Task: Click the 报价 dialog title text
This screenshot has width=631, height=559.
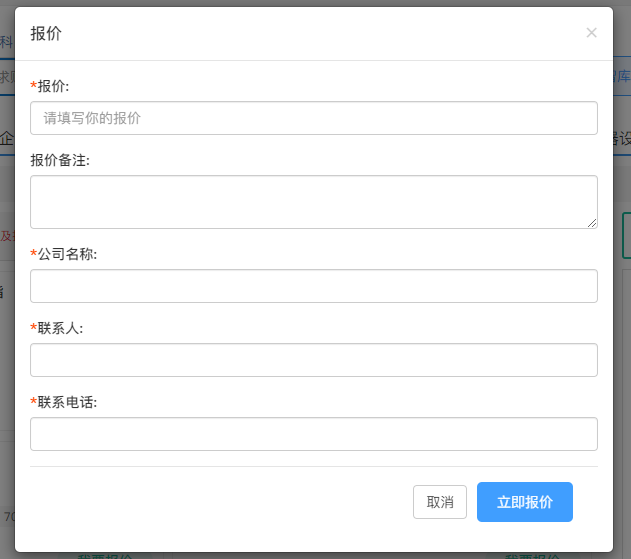Action: (x=46, y=33)
